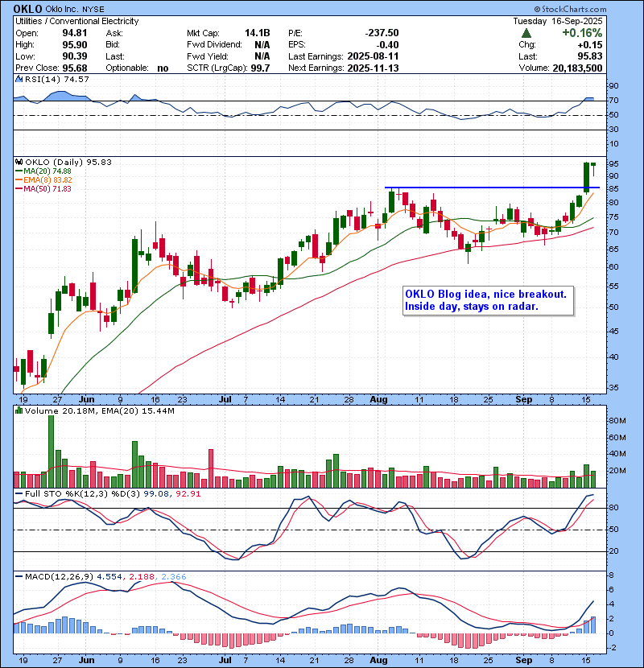Click the 'MA(50) 71.83' legend text
Viewport: 644px width, 668px height.
tap(47, 188)
